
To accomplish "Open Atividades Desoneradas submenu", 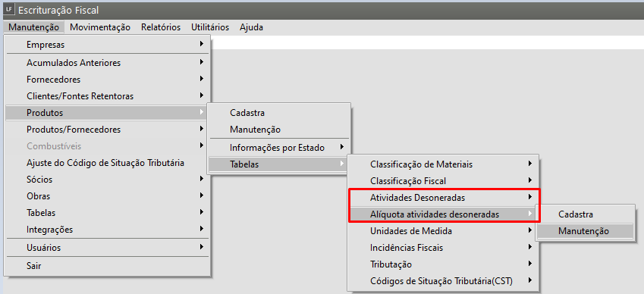I will pos(444,198).
